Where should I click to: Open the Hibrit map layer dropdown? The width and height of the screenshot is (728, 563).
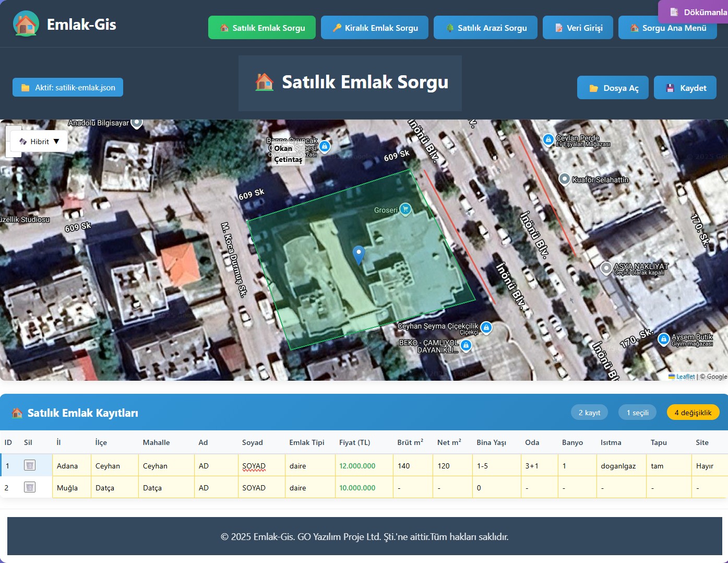click(x=40, y=142)
